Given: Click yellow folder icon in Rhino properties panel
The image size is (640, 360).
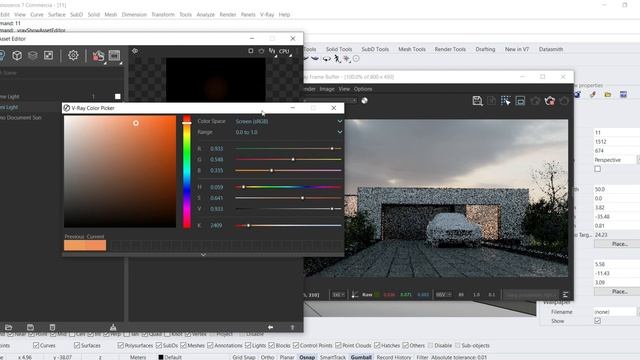Looking at the screenshot, I should click(x=608, y=95).
